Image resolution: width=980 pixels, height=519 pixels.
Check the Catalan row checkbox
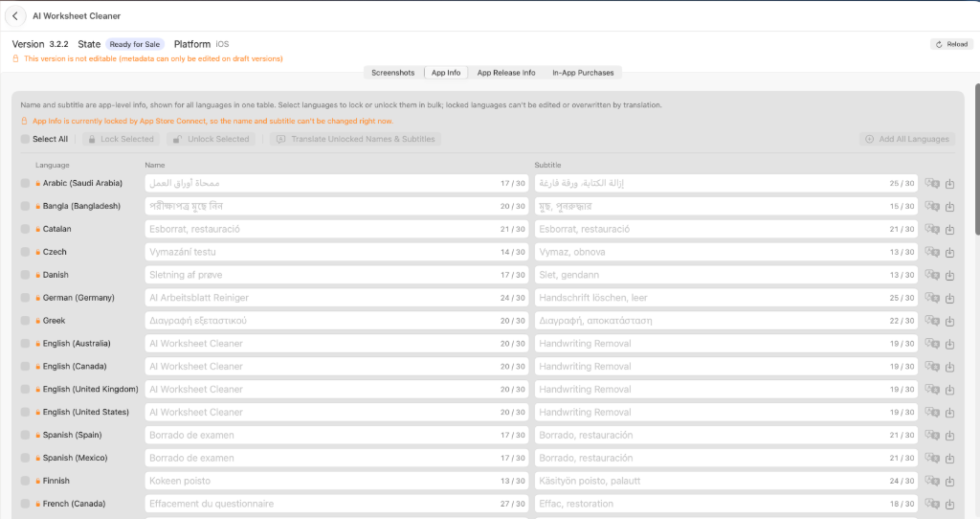pos(25,229)
